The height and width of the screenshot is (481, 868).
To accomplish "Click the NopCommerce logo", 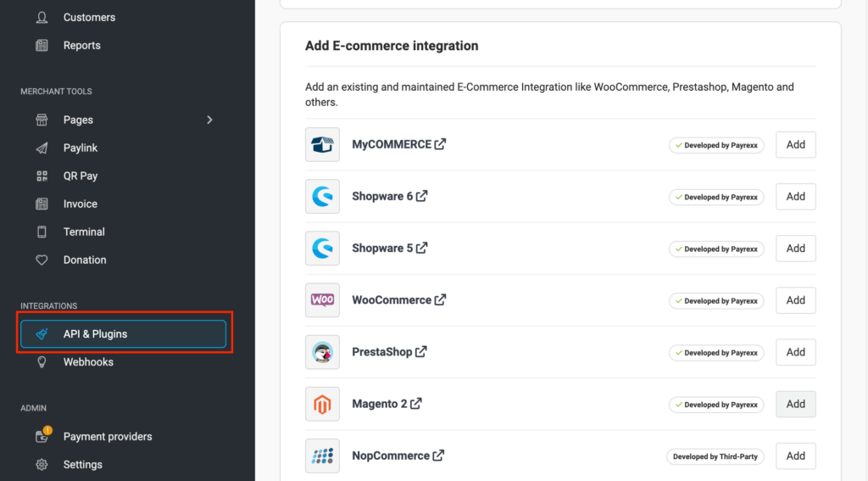I will tap(322, 456).
